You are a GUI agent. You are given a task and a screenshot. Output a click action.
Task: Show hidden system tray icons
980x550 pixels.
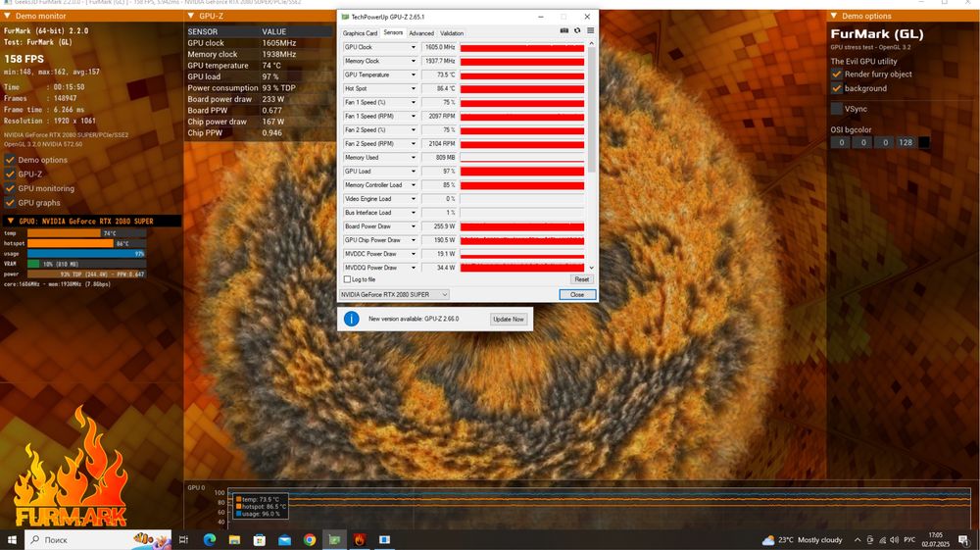tap(857, 540)
